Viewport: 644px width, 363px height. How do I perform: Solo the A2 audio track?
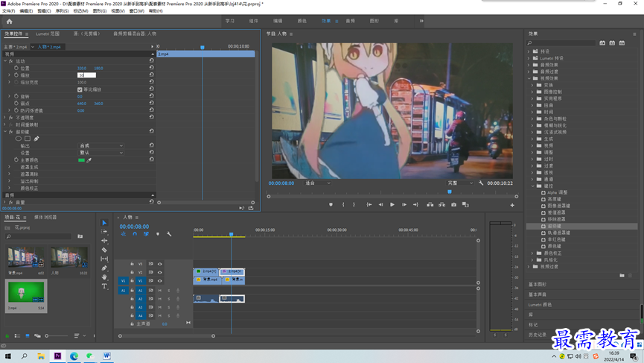[x=169, y=299]
